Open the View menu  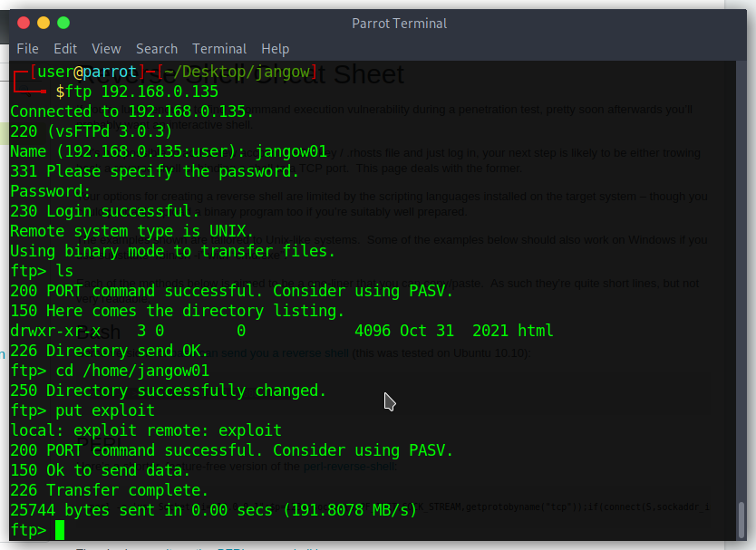tap(105, 49)
